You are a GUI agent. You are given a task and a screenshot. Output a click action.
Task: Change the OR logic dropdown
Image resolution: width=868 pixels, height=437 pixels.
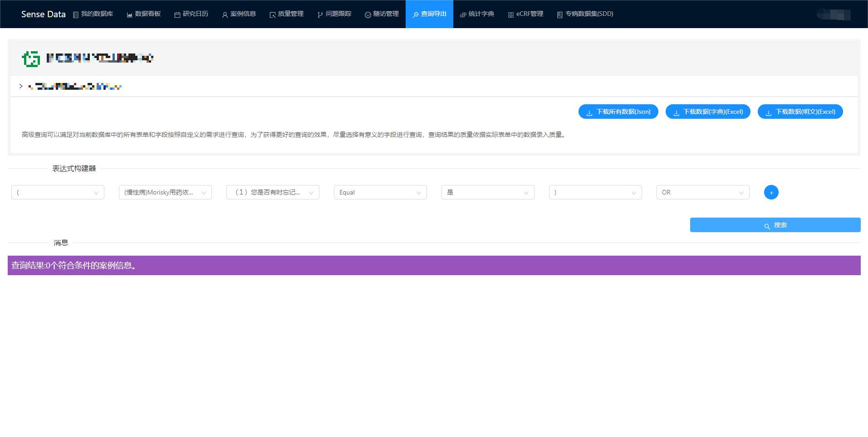(703, 192)
